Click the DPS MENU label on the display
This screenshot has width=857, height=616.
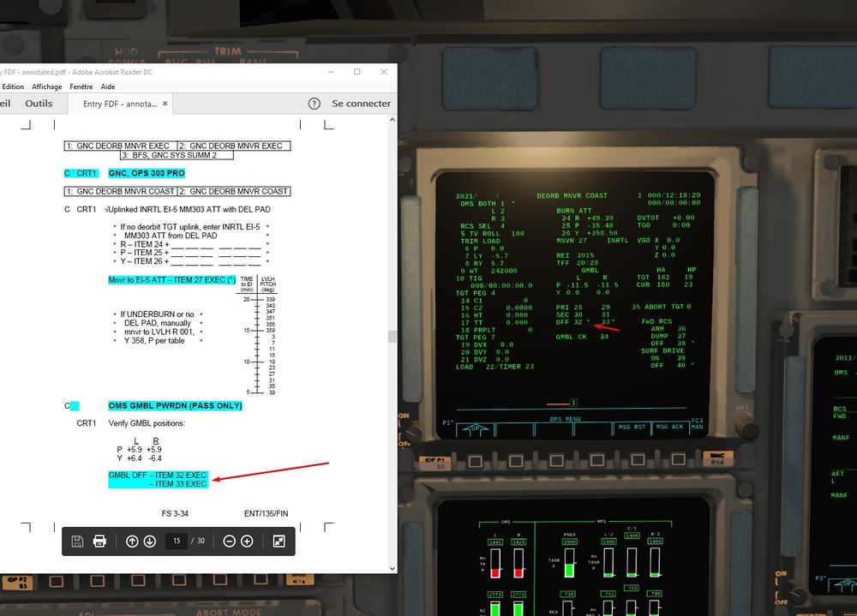[x=565, y=419]
